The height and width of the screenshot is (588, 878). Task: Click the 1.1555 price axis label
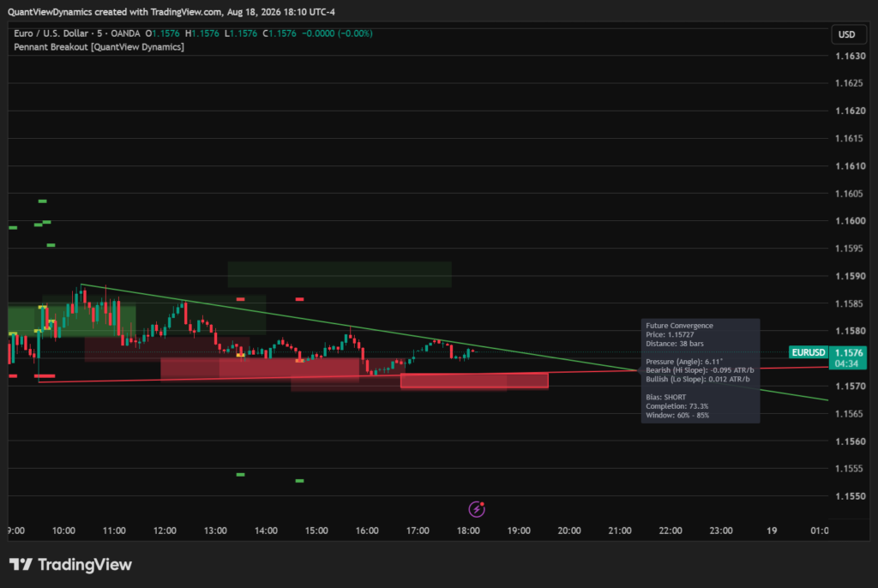pos(850,469)
